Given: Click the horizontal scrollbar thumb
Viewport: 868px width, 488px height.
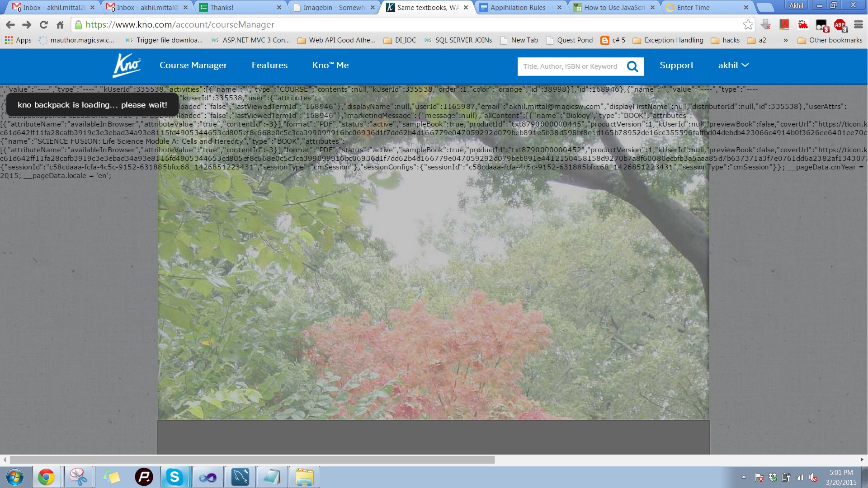Looking at the screenshot, I should (252, 460).
